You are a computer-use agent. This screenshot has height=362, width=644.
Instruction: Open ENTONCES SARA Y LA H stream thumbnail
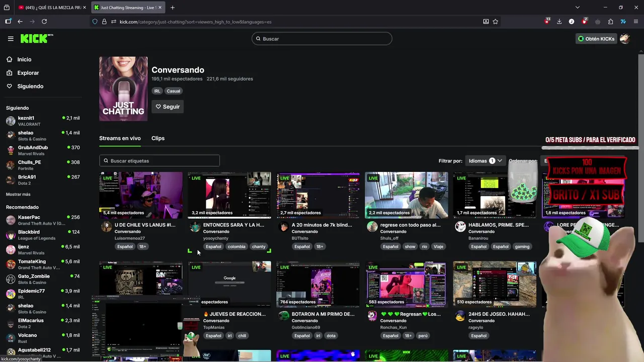pos(229,195)
